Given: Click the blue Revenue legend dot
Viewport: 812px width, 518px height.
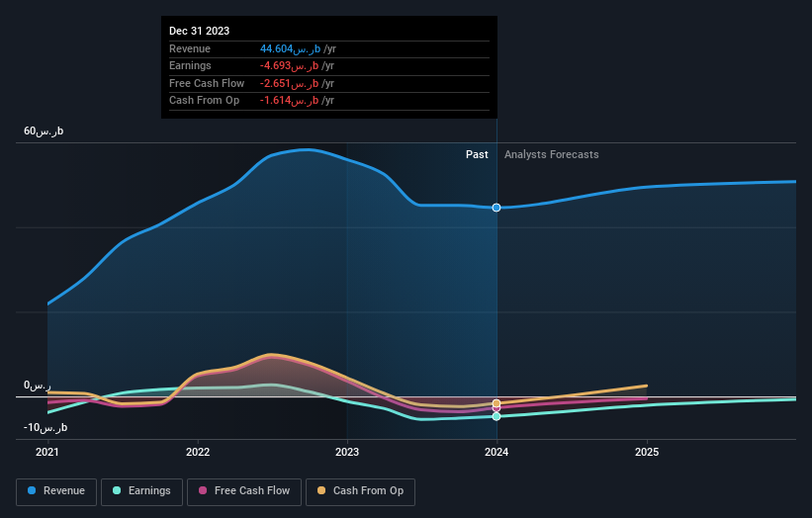Looking at the screenshot, I should point(32,490).
